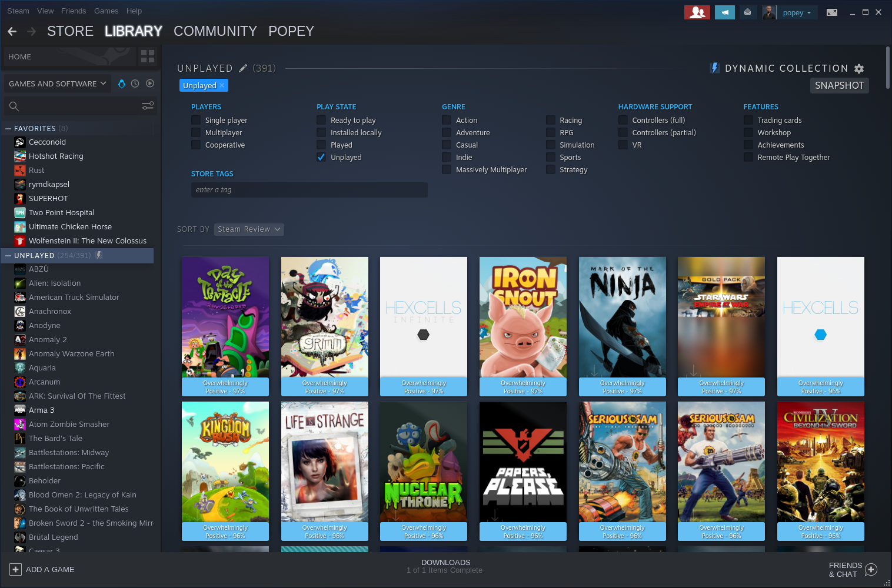Open the POPEY profile tab
Screen dimensions: 892x588
coord(291,31)
